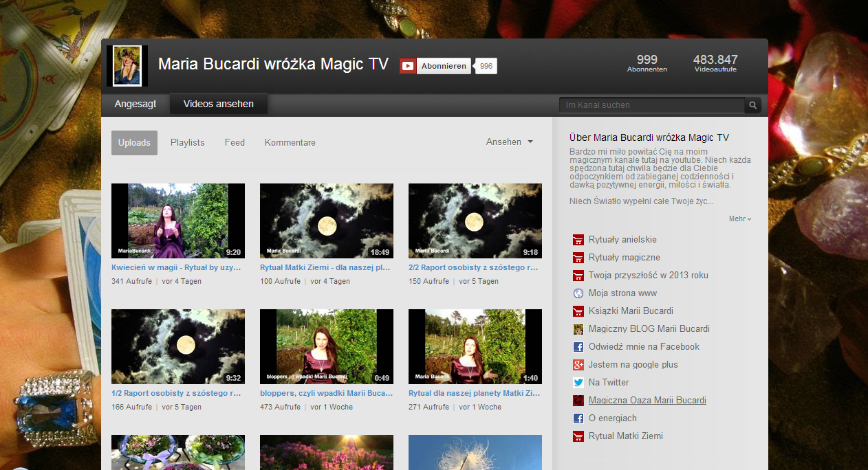The image size is (868, 470).
Task: Open the Ansehen view dropdown
Action: 509,142
